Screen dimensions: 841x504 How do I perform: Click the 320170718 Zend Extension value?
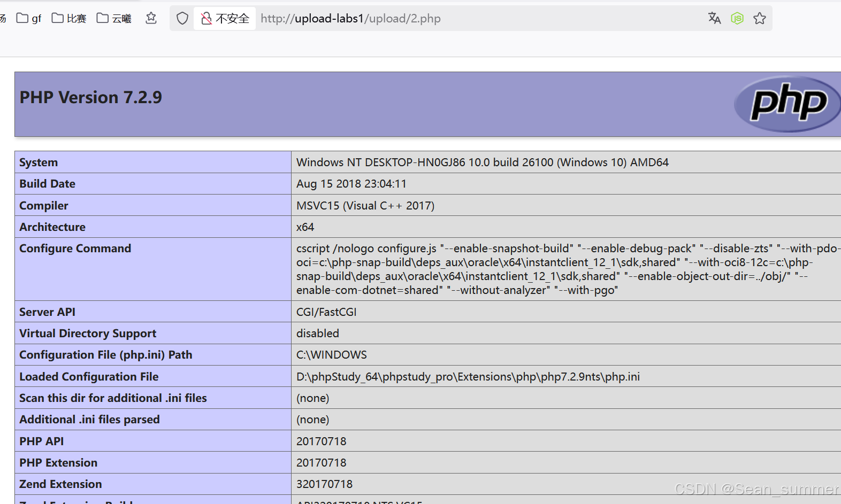pos(325,484)
